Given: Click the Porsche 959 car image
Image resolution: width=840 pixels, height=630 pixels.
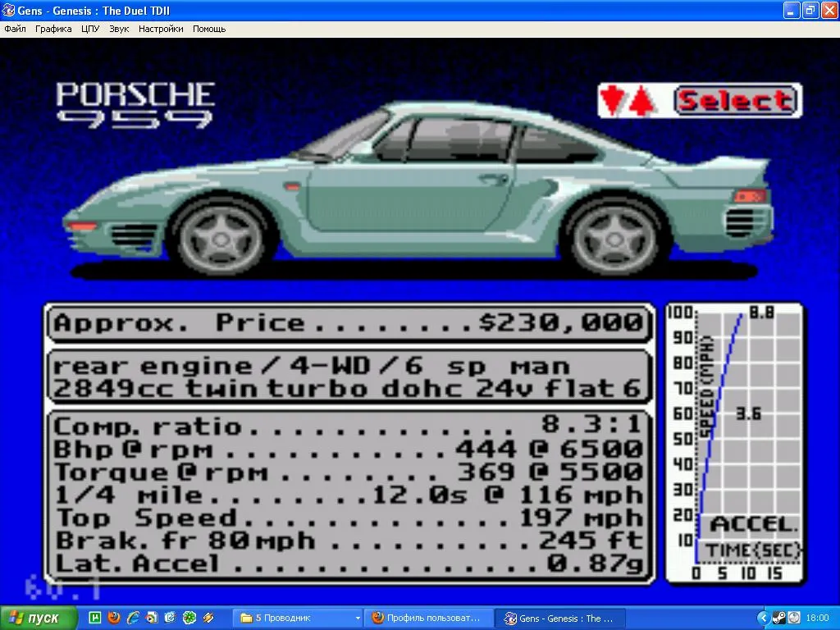Looking at the screenshot, I should point(418,190).
